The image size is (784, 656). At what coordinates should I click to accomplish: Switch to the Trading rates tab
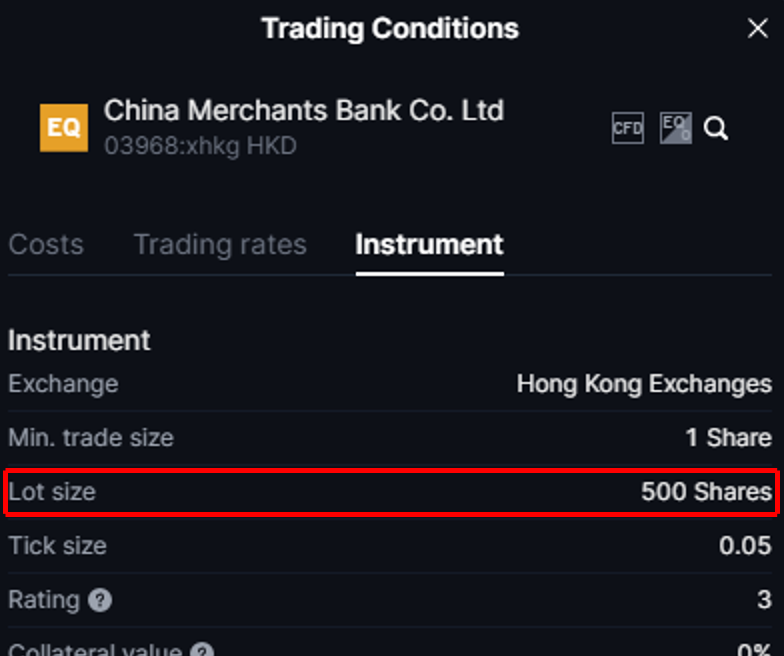[x=220, y=245]
